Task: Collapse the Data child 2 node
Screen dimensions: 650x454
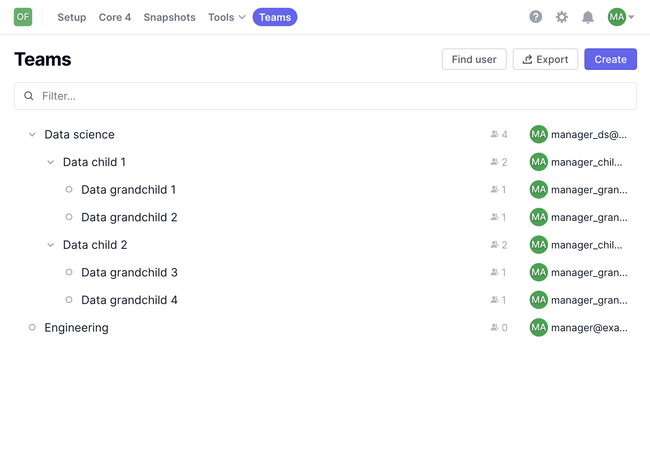Action: (x=50, y=245)
